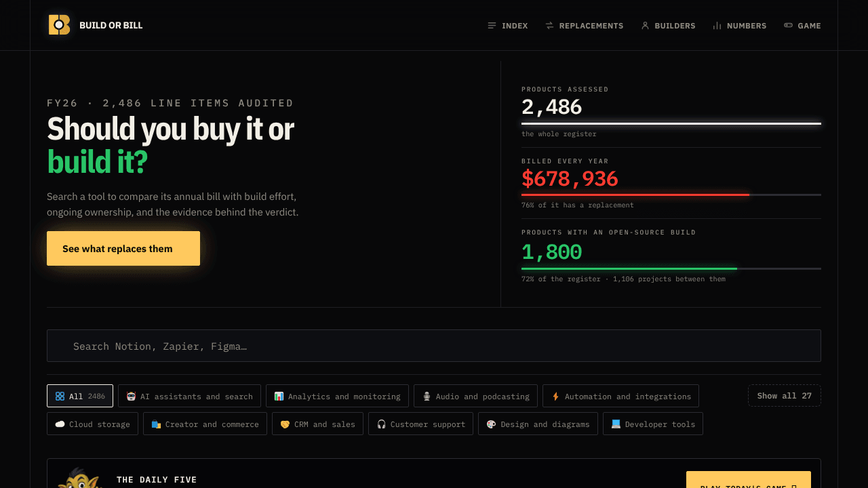Click '76% of it has a replacement' text
The width and height of the screenshot is (868, 488).
click(578, 205)
